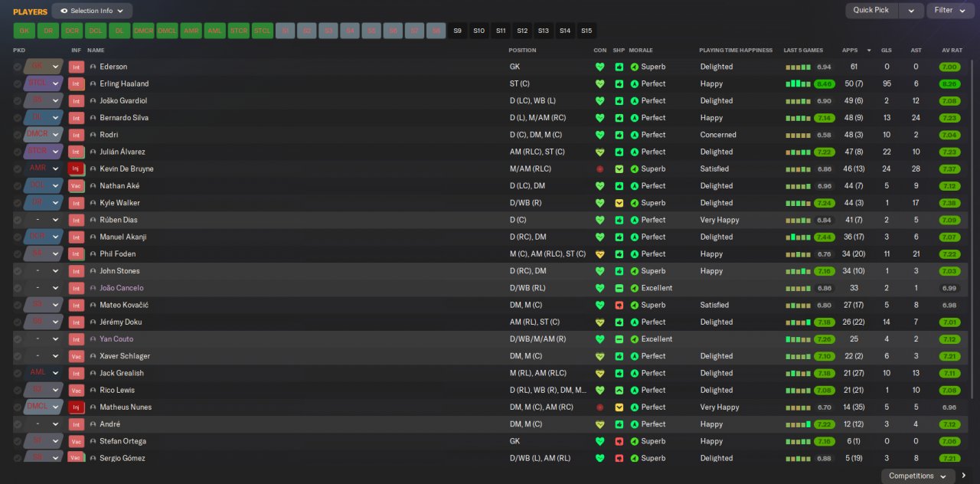980x484 pixels.
Task: Toggle the picked tick for Erling Haaland
Action: [x=18, y=83]
